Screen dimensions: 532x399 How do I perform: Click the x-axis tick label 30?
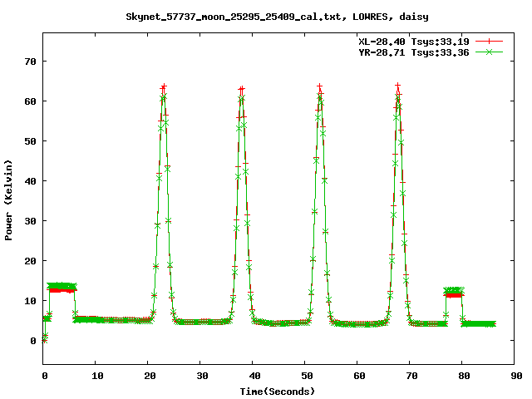(202, 376)
